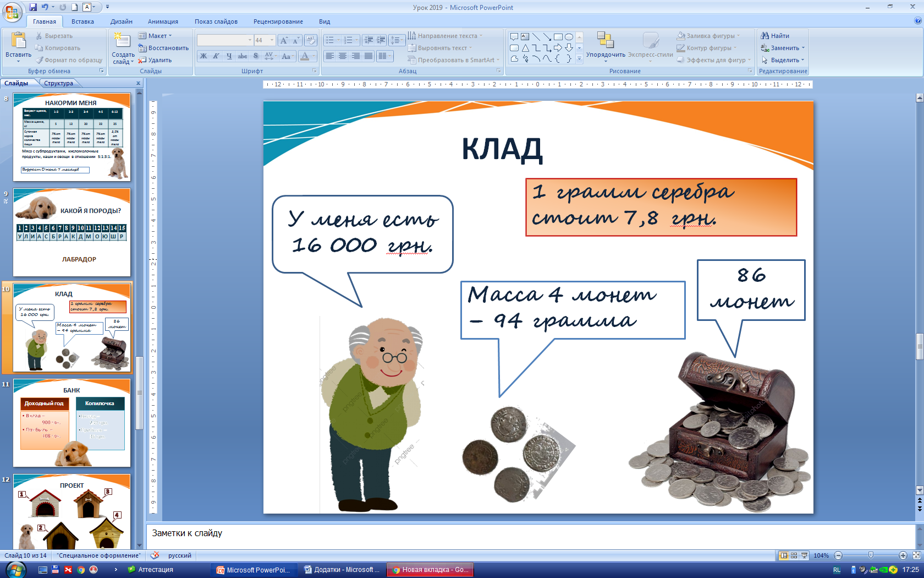This screenshot has width=924, height=578.
Task: Open change case (Aa) dropdown
Action: [287, 56]
